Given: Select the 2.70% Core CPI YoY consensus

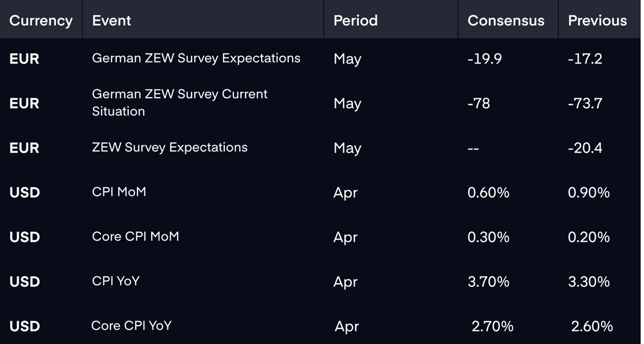Looking at the screenshot, I should pos(492,326).
